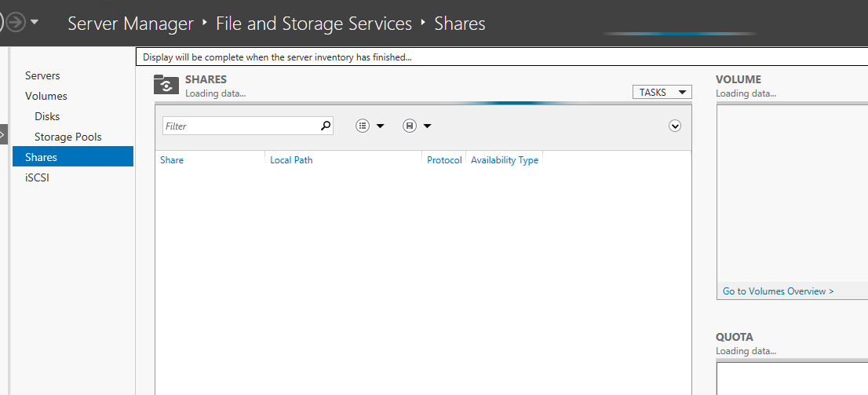Open the navigation history dropdown arrow
Screen dimensions: 868x395
click(x=35, y=23)
